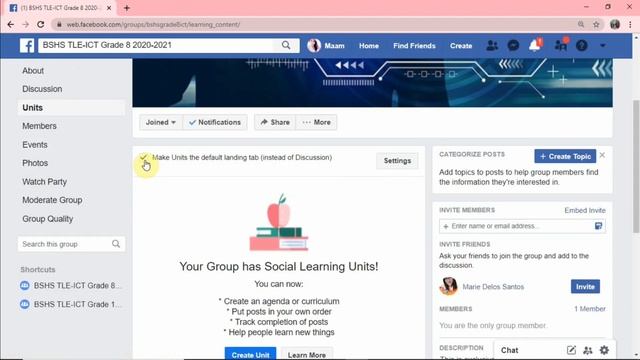Click the Maam profile avatar
The width and height of the screenshot is (640, 360).
pyautogui.click(x=314, y=45)
